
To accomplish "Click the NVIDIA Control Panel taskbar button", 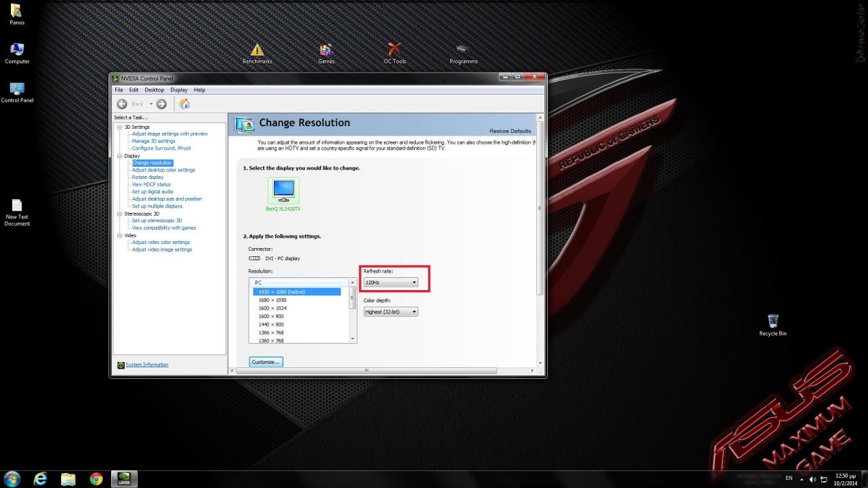I will pos(124,479).
